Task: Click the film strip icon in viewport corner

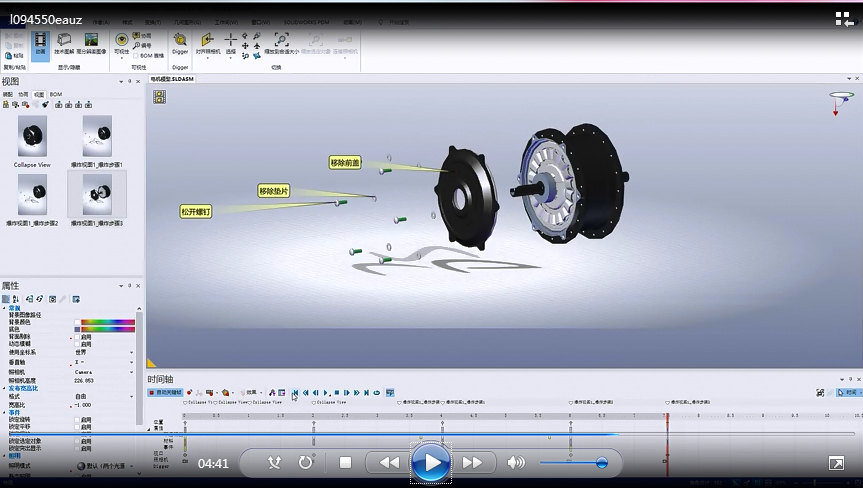Action: pos(159,96)
